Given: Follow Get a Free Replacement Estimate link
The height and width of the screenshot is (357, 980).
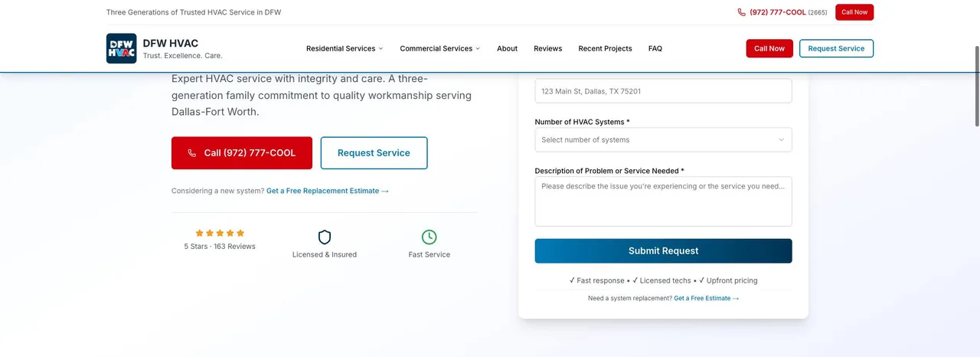Looking at the screenshot, I should point(328,191).
